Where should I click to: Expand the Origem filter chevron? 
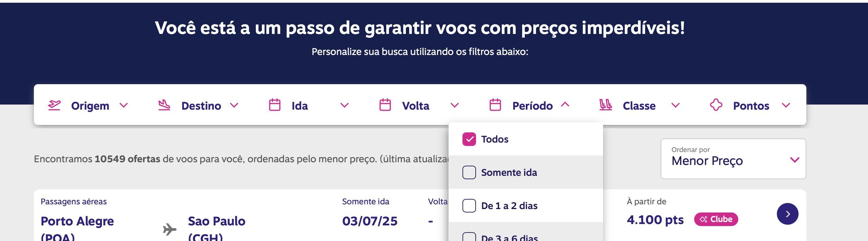point(124,105)
